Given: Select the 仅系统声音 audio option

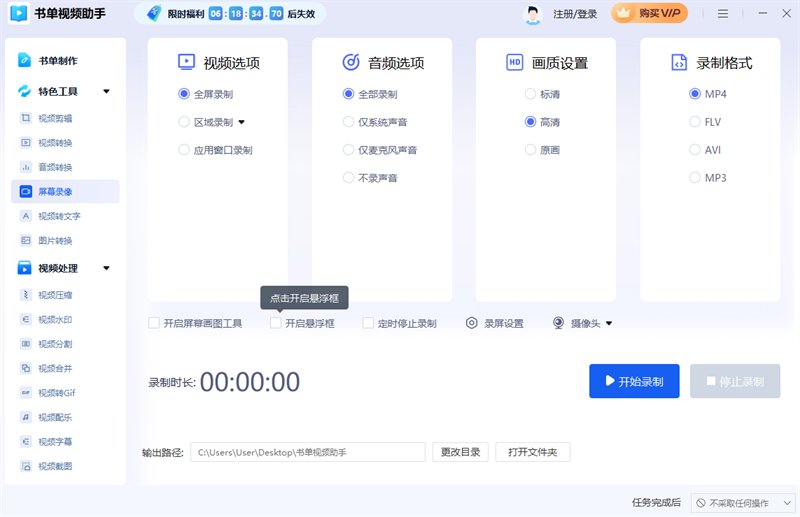Looking at the screenshot, I should coord(350,122).
